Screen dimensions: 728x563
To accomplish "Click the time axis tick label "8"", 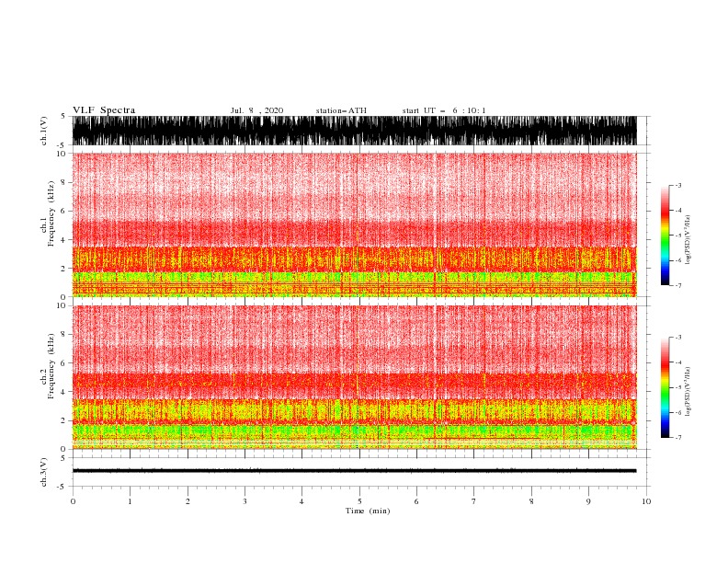I will tap(531, 501).
